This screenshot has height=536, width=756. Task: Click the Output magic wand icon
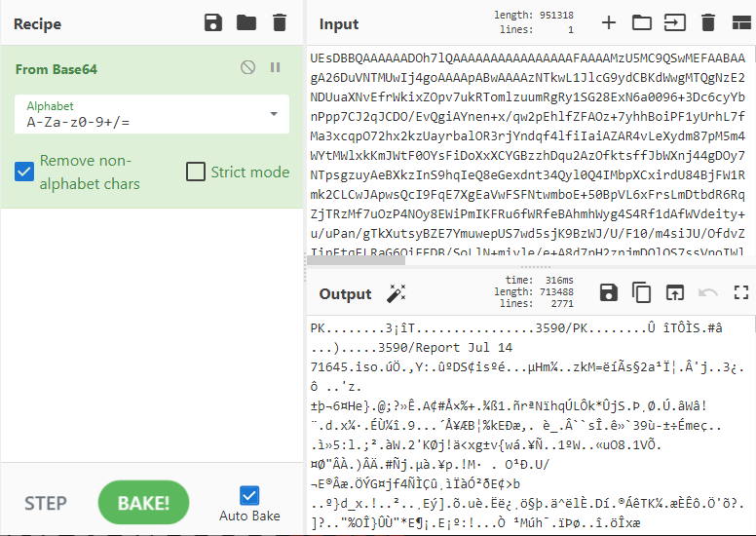(x=397, y=293)
